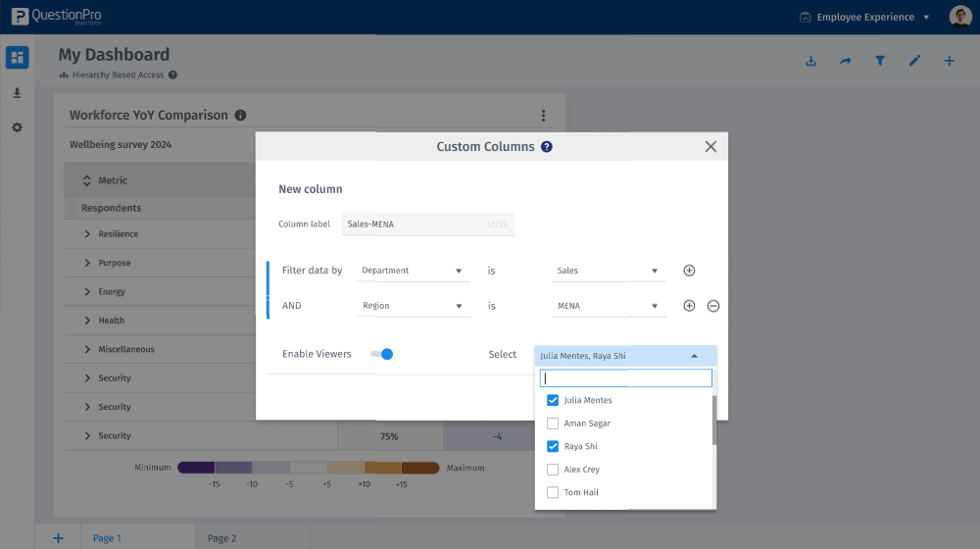Open the MENA value dropdown
The height and width of the screenshot is (549, 980).
(609, 306)
